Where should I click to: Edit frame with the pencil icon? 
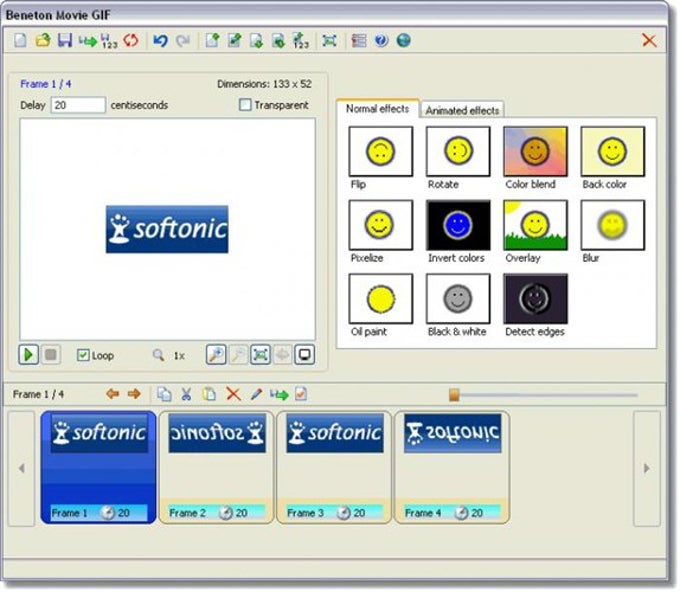(256, 394)
